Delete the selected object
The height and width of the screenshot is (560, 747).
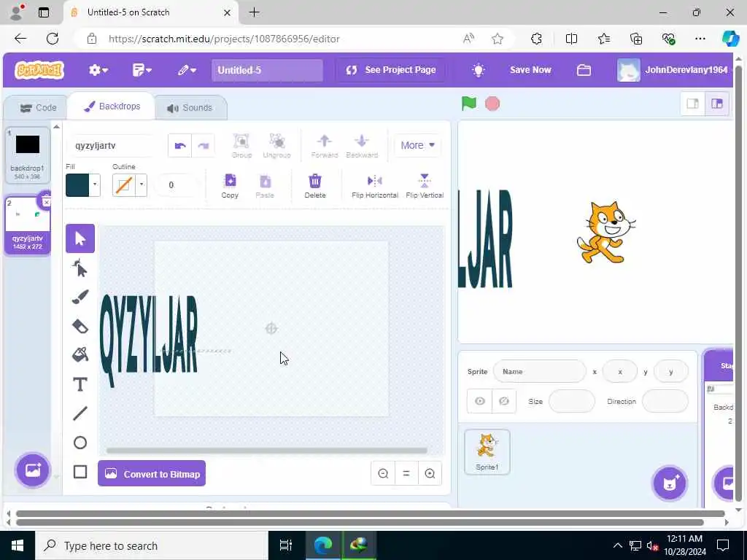(x=315, y=186)
